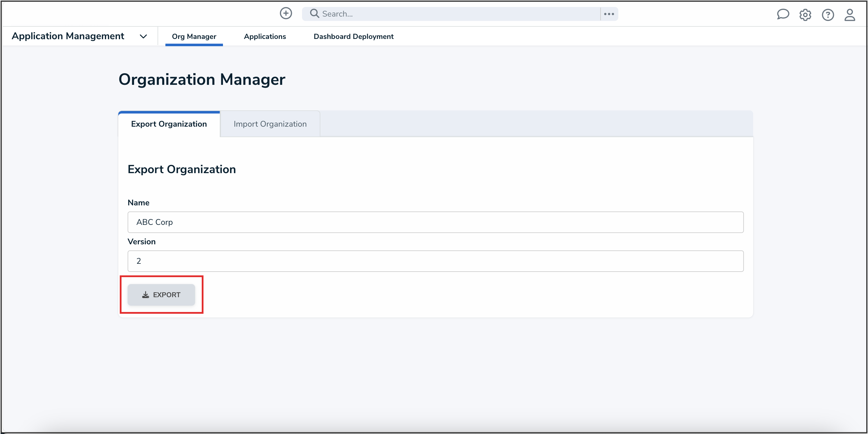Click the download icon on the Export button
This screenshot has width=868, height=434.
pos(145,295)
